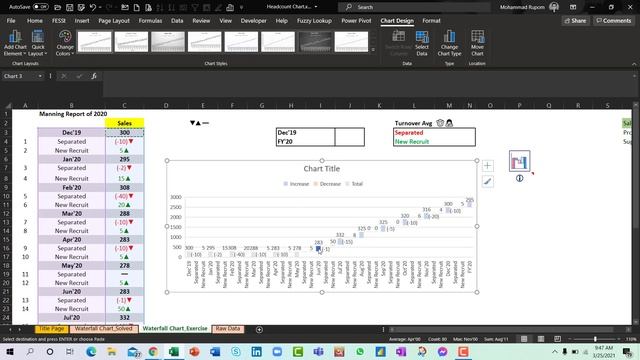Click the user account avatar
This screenshot has height=360, width=640.
[554, 7]
